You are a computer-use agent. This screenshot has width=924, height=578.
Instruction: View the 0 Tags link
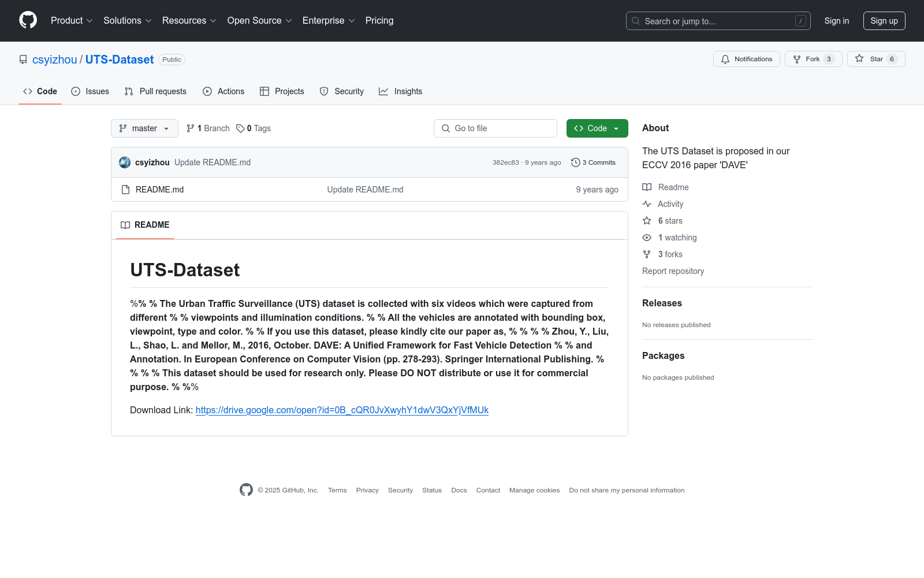click(x=254, y=128)
